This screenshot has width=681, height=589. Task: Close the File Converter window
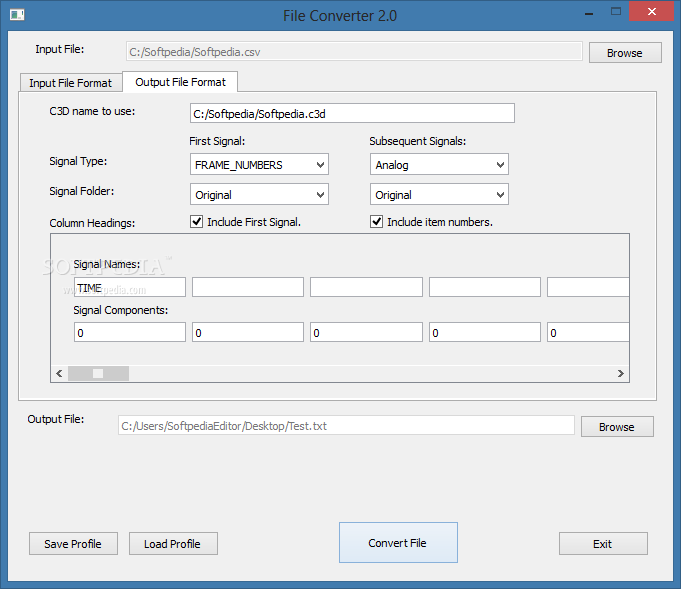coord(652,12)
